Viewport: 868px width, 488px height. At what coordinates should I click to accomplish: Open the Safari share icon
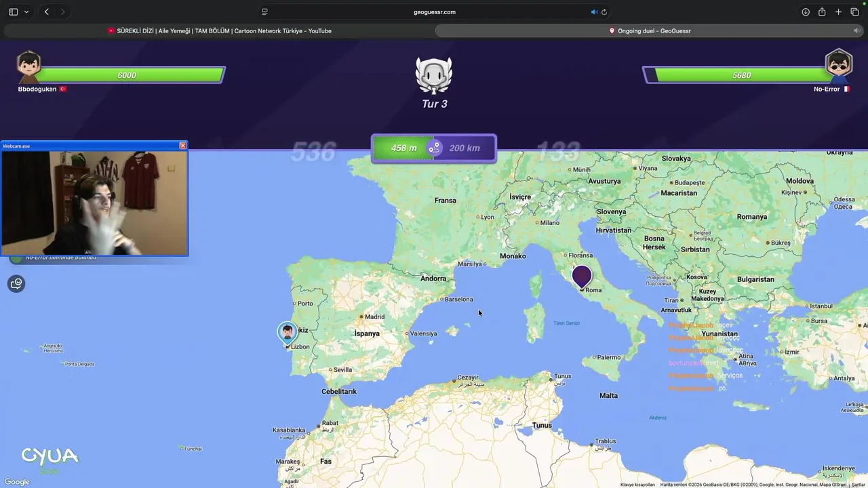(x=822, y=12)
